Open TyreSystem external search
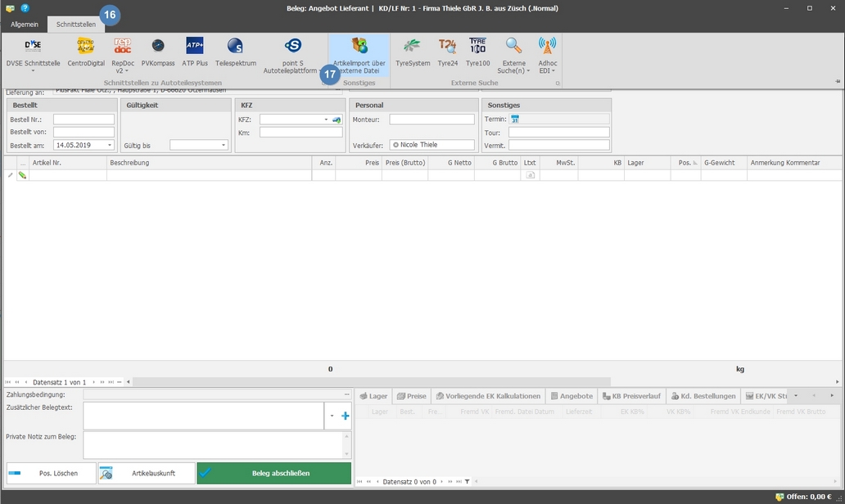Image resolution: width=845 pixels, height=504 pixels. [x=412, y=52]
